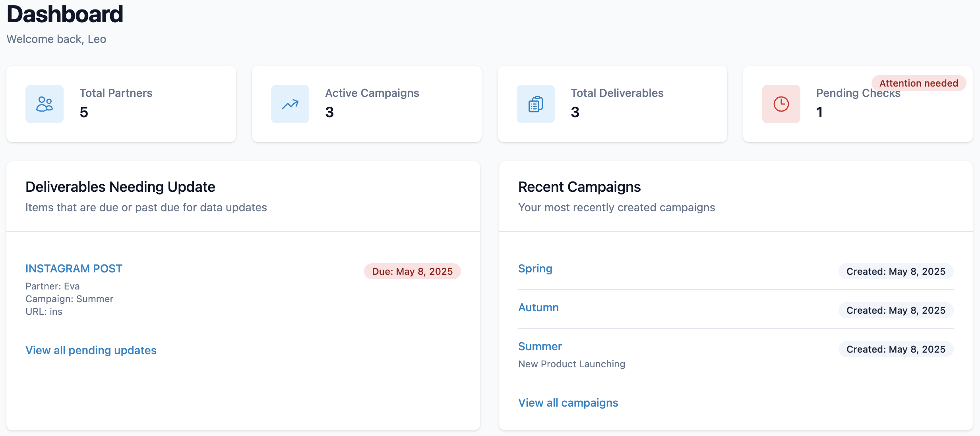Open the Summer campaign
The image size is (980, 436).
click(540, 346)
